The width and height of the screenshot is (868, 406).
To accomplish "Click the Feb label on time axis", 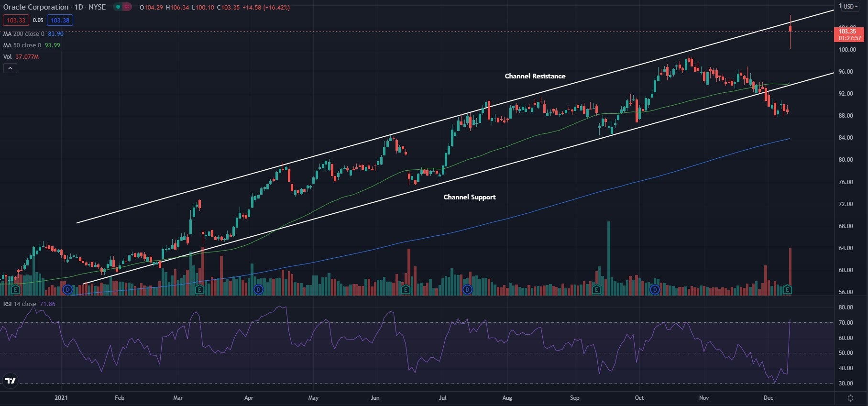I will pos(120,398).
